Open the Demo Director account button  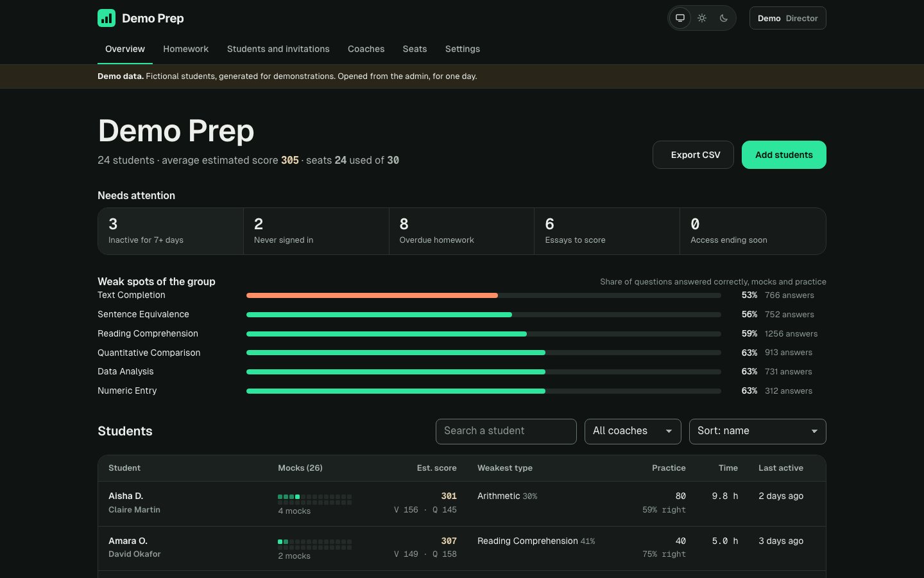(787, 18)
